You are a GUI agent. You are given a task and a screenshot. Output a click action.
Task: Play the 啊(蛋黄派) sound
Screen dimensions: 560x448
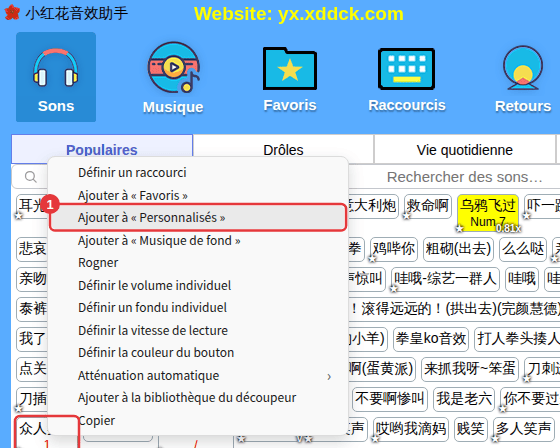tap(382, 369)
